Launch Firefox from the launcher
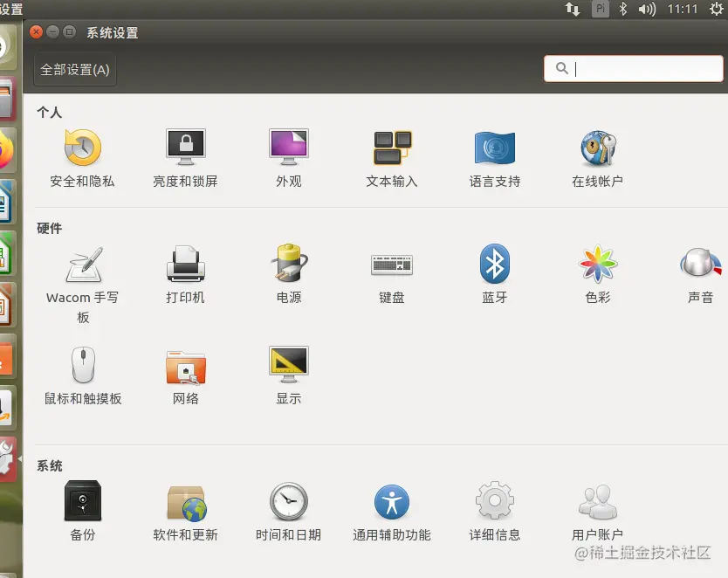Image resolution: width=728 pixels, height=578 pixels. coord(6,150)
